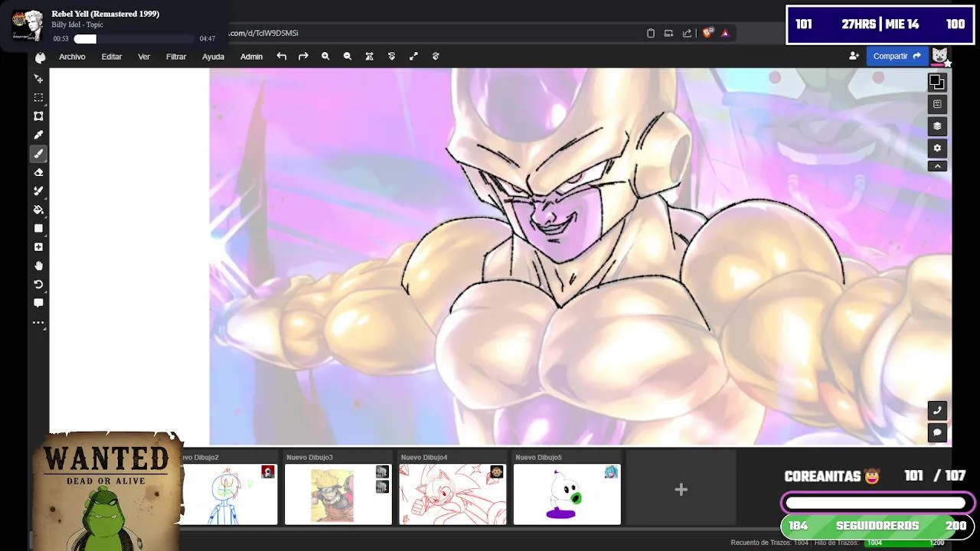Expand more tools via three-dot icon

(38, 323)
